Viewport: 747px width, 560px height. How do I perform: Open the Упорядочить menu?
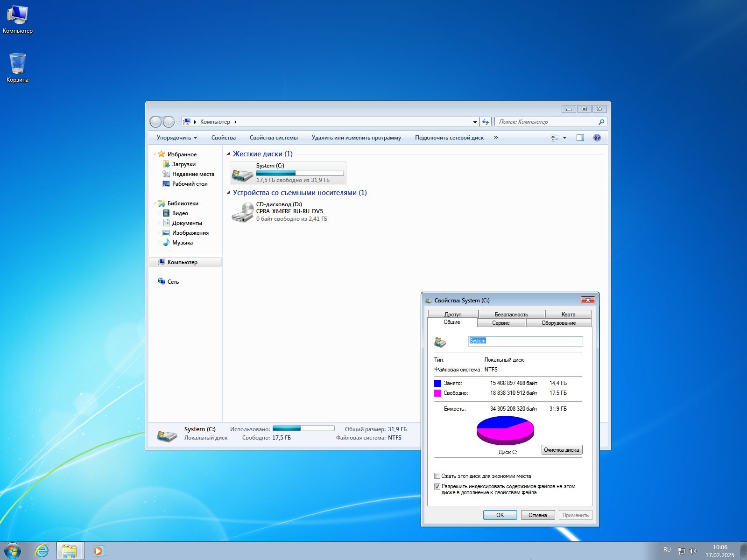pos(176,137)
